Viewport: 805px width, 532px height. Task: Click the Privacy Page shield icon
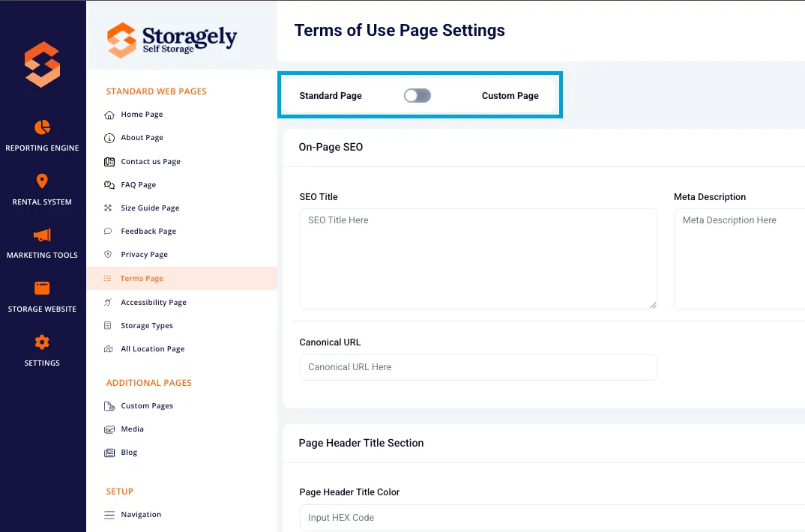coord(108,255)
